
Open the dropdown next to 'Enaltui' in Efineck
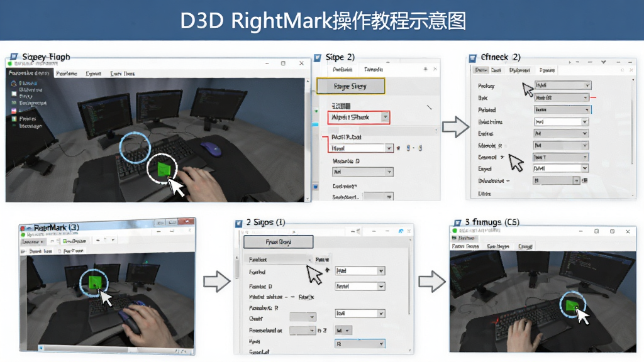561,133
